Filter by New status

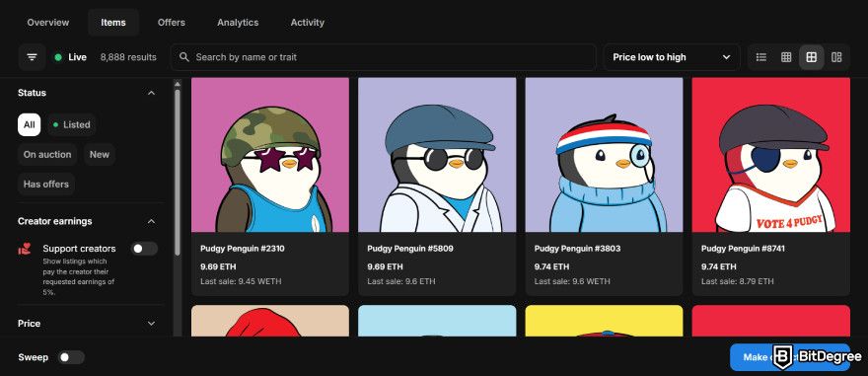tap(100, 155)
